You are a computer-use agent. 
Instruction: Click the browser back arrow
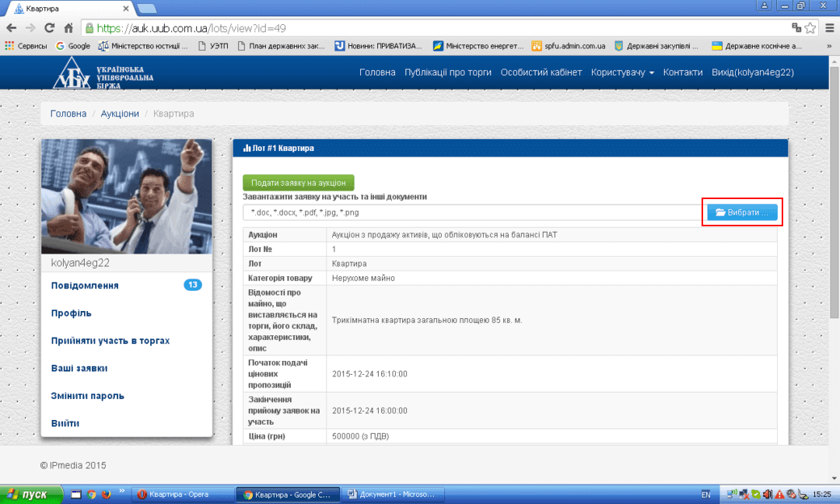click(x=11, y=28)
